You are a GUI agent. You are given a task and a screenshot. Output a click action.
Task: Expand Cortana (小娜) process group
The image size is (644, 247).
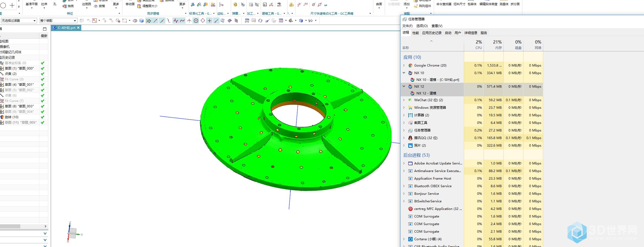404,239
